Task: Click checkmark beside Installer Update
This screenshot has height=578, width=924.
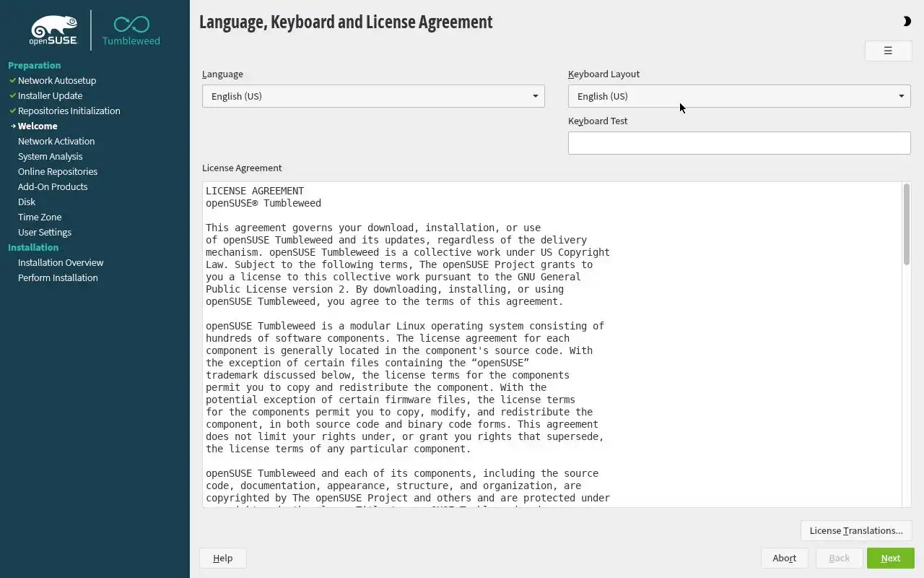Action: [x=12, y=95]
